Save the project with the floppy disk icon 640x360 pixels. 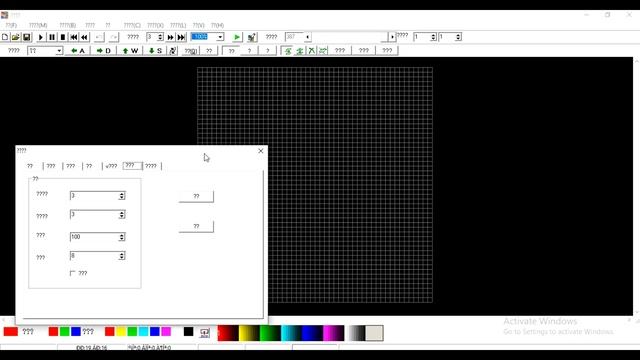(27, 37)
